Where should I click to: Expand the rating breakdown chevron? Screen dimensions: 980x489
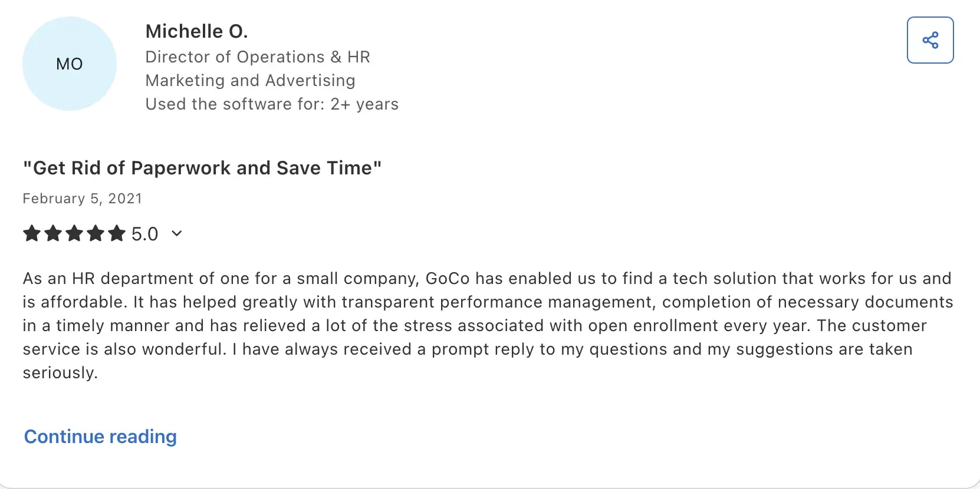pyautogui.click(x=176, y=234)
